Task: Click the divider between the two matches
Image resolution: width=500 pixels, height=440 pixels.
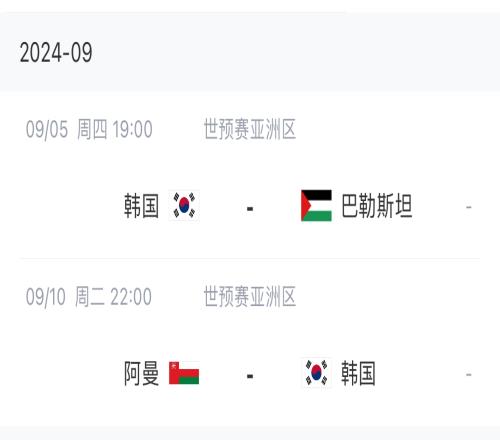Action: tap(250, 258)
